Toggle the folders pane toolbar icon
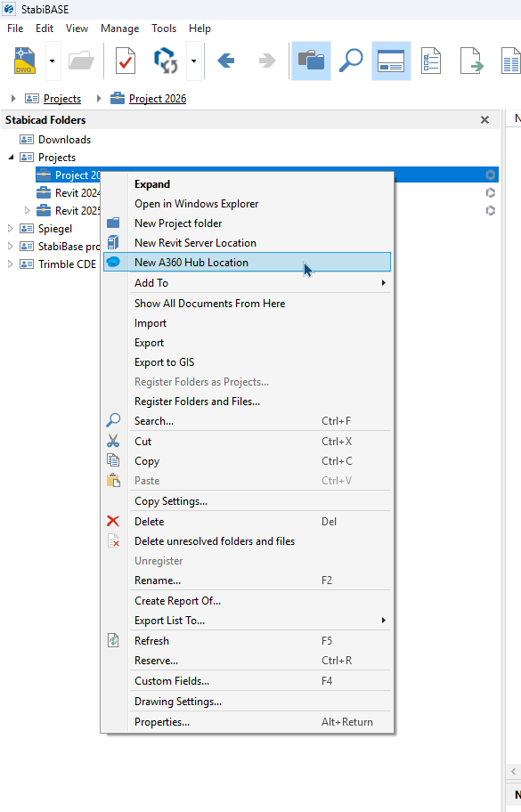This screenshot has height=812, width=521. click(x=311, y=61)
